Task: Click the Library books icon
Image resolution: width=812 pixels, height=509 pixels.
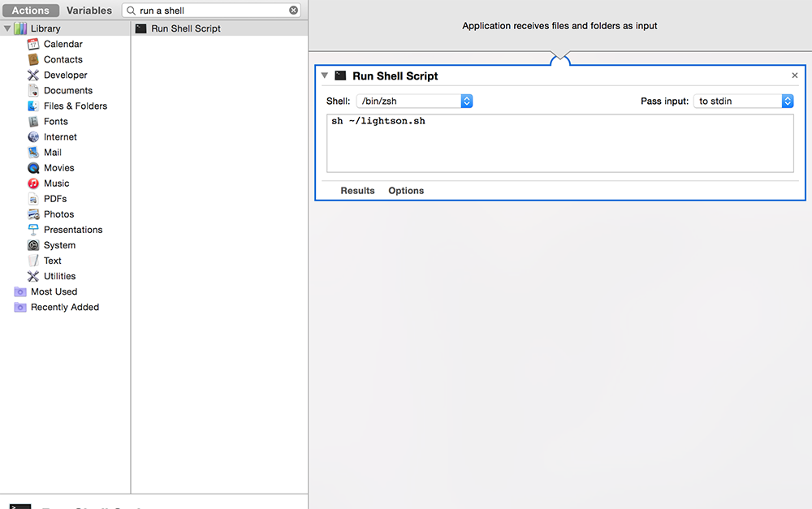Action: [x=20, y=28]
